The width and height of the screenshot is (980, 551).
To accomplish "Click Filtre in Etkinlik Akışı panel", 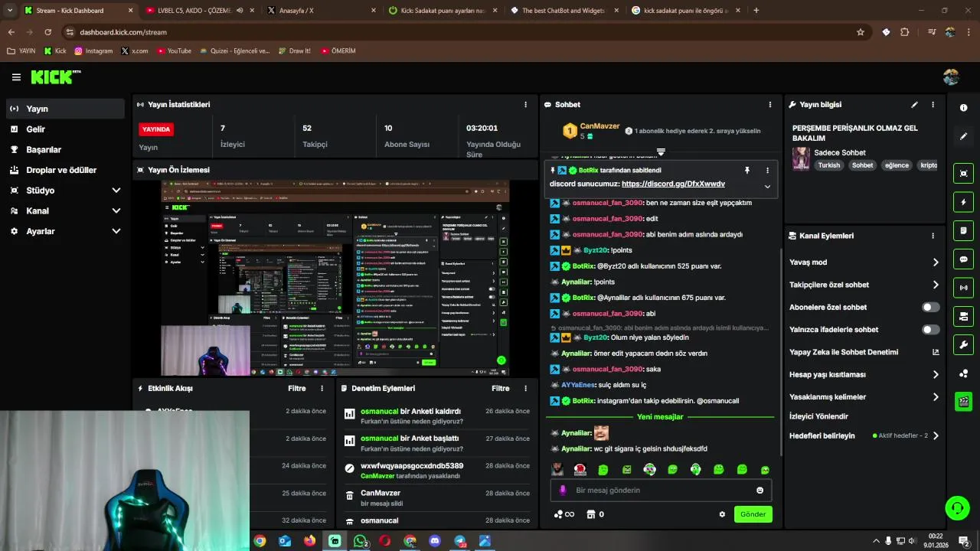I will pyautogui.click(x=297, y=389).
